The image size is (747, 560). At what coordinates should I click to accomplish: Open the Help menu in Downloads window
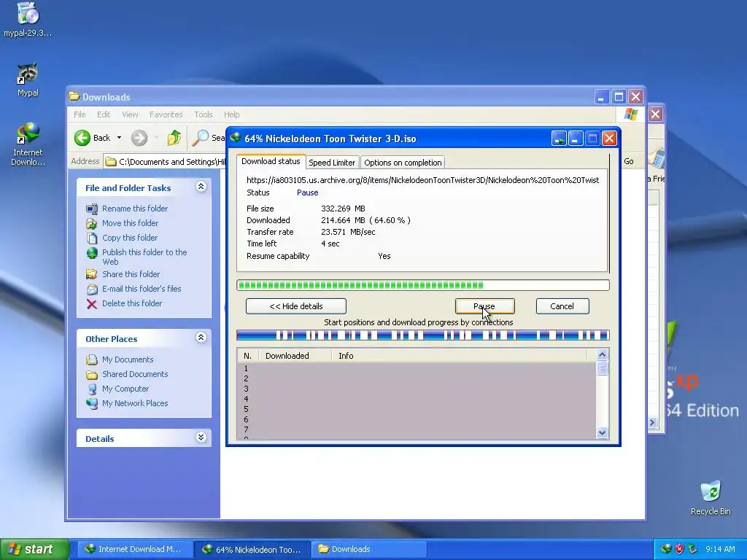231,114
